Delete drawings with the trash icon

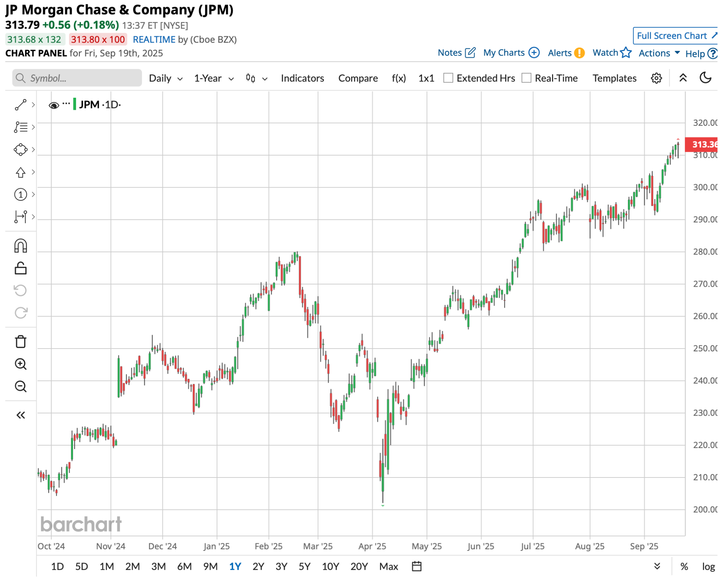pos(20,342)
